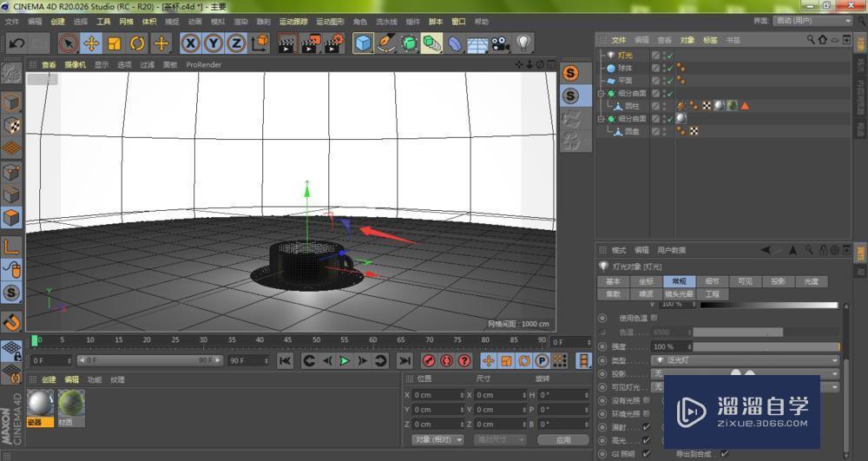868x461 pixels.
Task: Enable the 使用色温 checkbox
Action: pyautogui.click(x=654, y=319)
